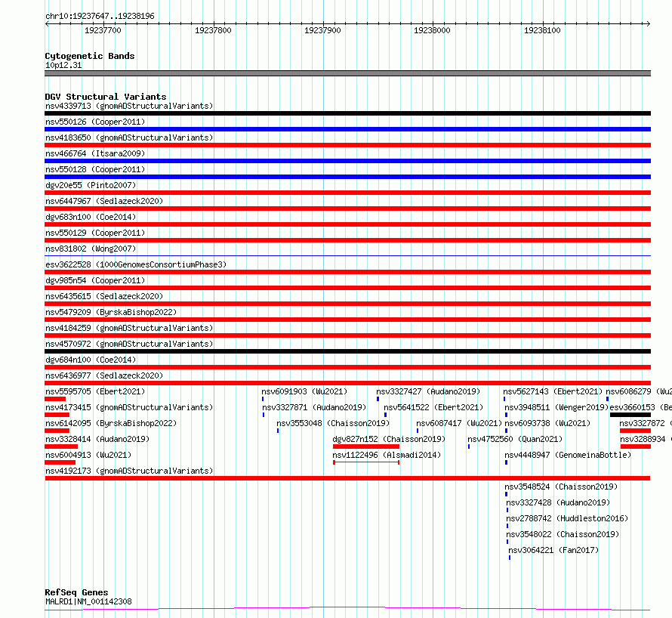Image resolution: width=672 pixels, height=618 pixels.
Task: Click dgv827n152 (Chaisson2019) label
Action: [x=389, y=439]
